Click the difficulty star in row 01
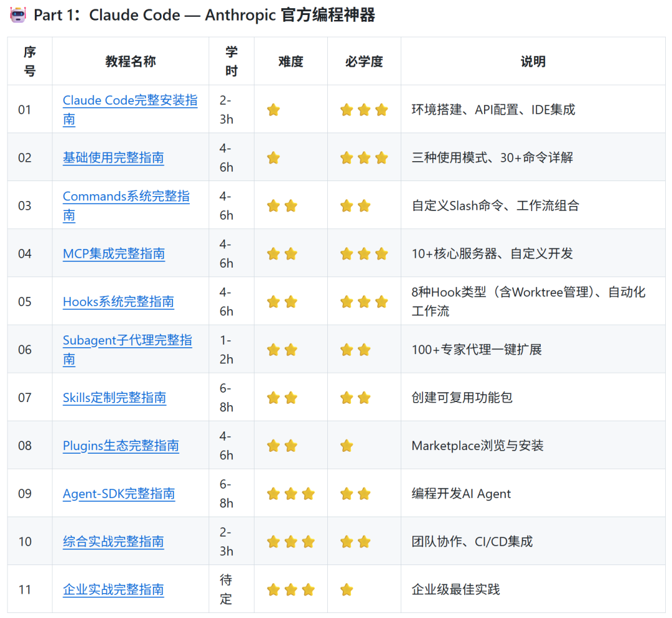 [273, 110]
